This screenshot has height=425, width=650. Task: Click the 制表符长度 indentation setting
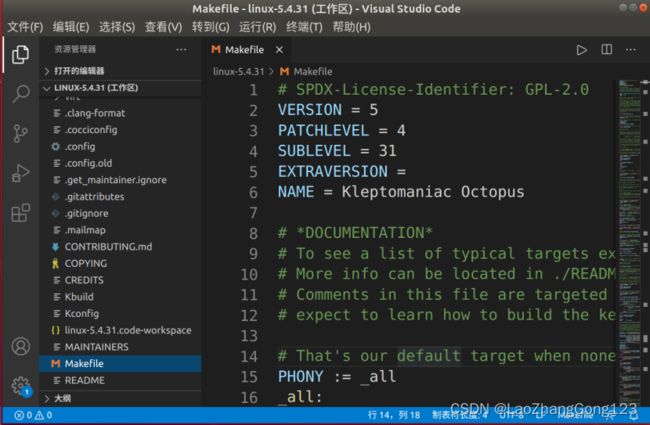point(459,415)
